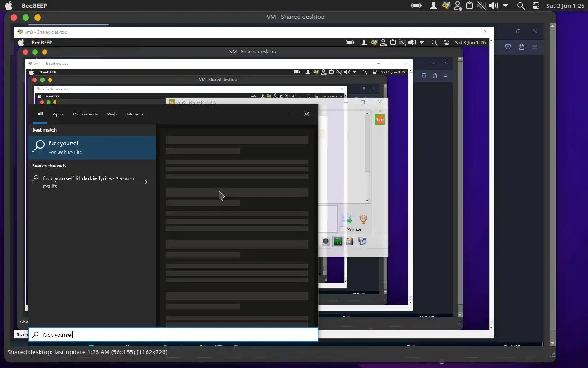This screenshot has width=588, height=368.
Task: Open the BeeBEEP menu in the outermost menu bar
Action: point(34,6)
